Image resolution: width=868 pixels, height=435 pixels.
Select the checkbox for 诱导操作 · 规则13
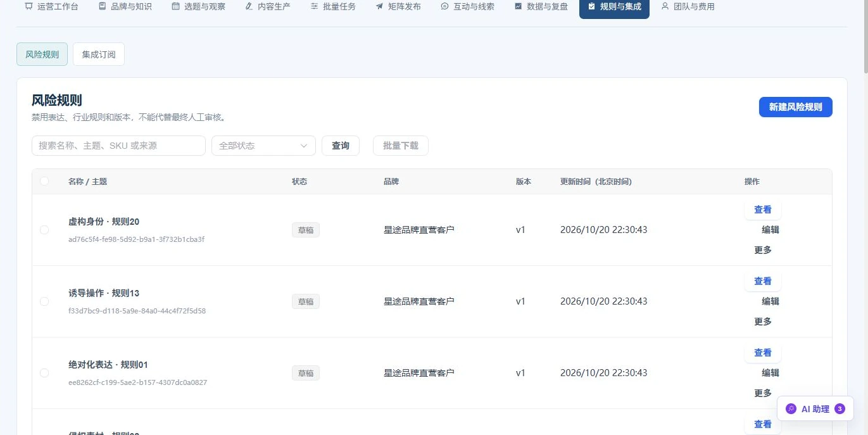point(44,301)
